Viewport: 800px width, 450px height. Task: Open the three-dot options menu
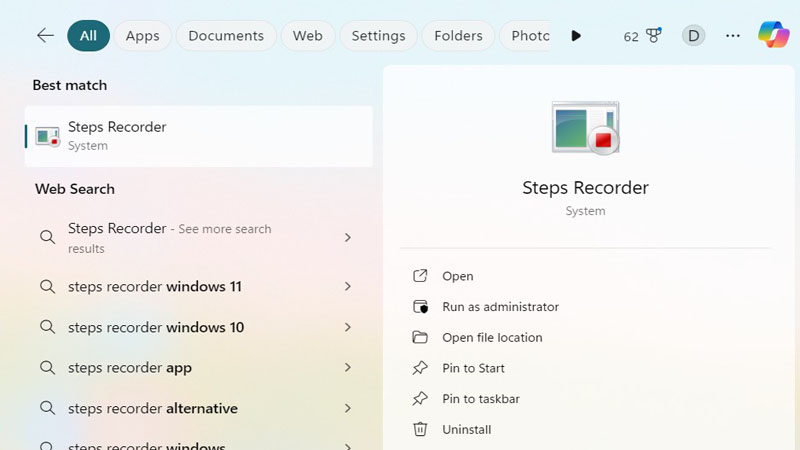pyautogui.click(x=733, y=36)
